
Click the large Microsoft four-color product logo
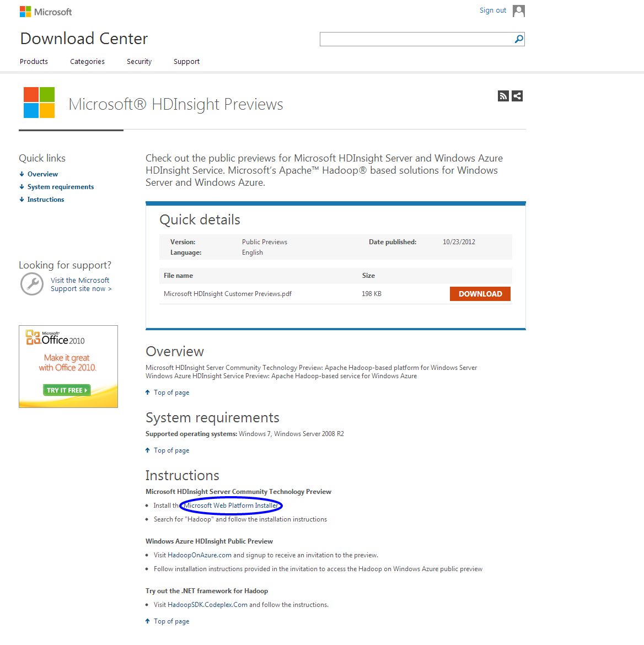click(39, 103)
